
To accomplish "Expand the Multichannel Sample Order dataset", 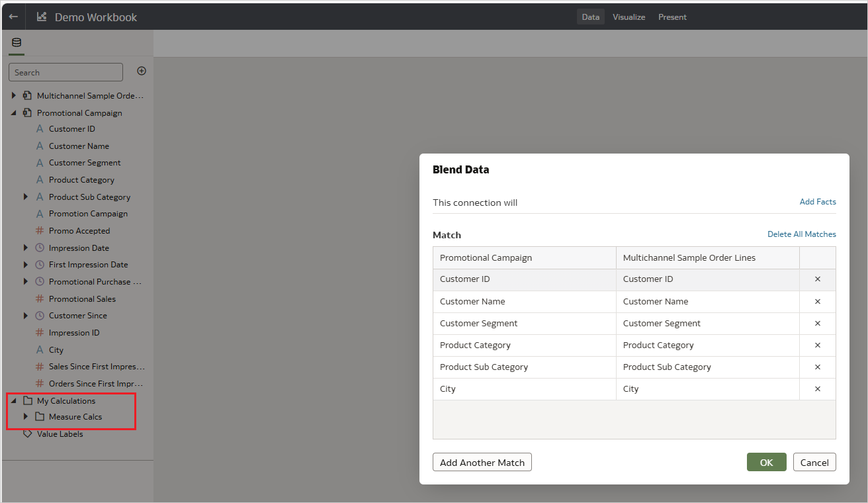I will tap(13, 95).
